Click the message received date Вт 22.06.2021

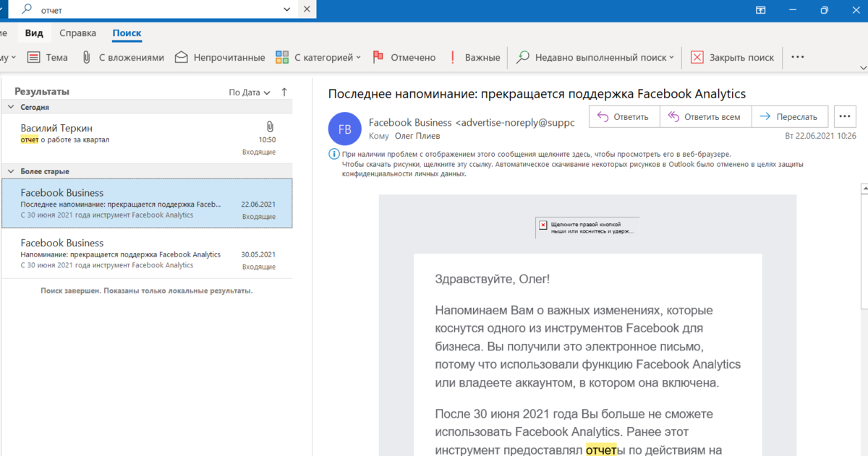click(820, 136)
